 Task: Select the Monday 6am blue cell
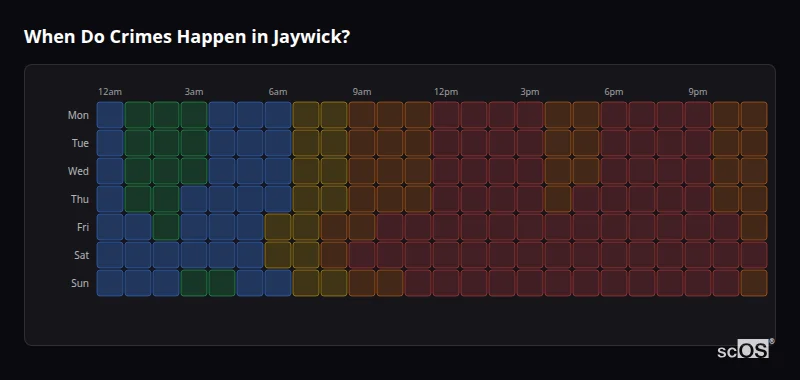tap(278, 115)
